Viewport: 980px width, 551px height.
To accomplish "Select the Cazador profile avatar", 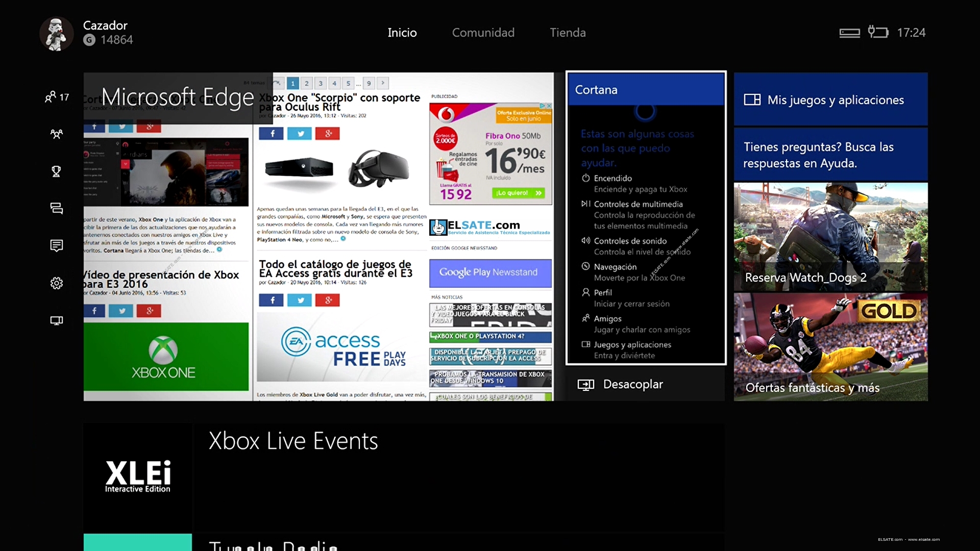I will [56, 34].
